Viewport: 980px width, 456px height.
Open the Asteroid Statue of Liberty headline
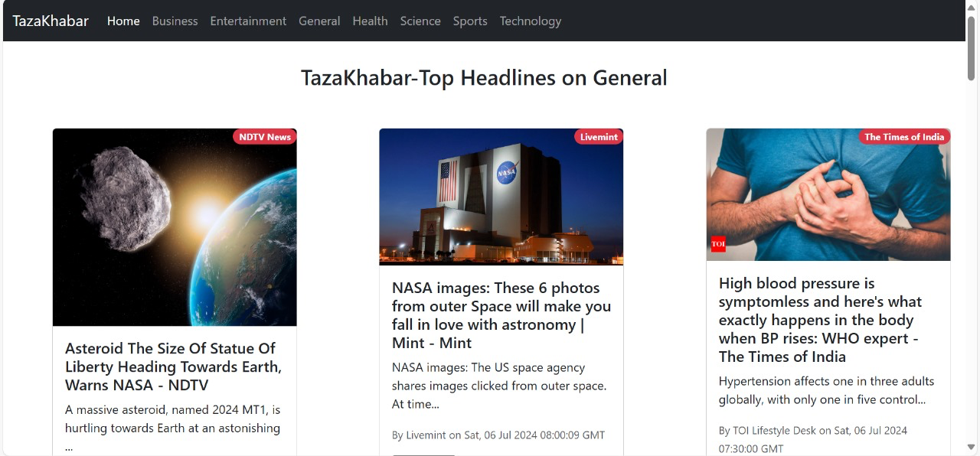point(174,366)
